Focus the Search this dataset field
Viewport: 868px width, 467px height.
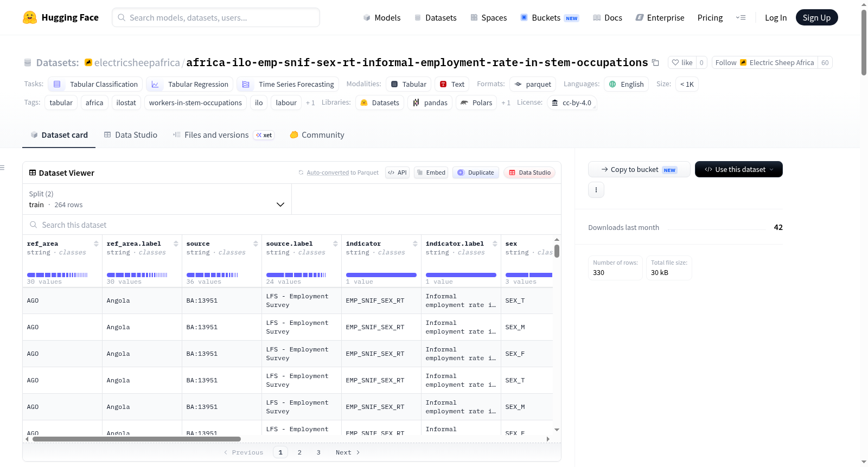(x=292, y=225)
